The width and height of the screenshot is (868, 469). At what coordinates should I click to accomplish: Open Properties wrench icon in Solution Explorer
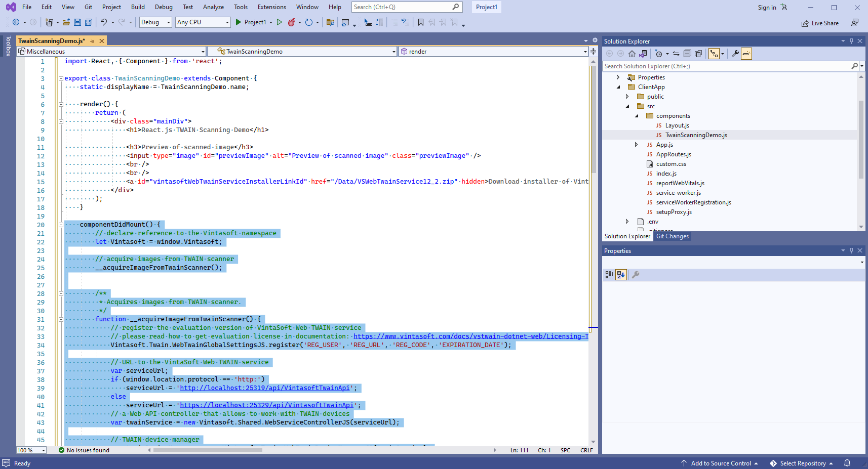735,54
